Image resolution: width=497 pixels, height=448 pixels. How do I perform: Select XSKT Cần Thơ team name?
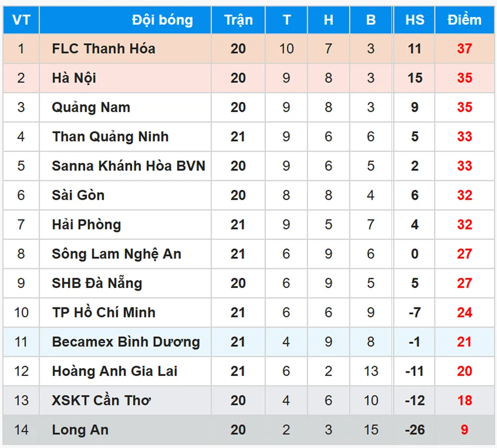coord(101,400)
